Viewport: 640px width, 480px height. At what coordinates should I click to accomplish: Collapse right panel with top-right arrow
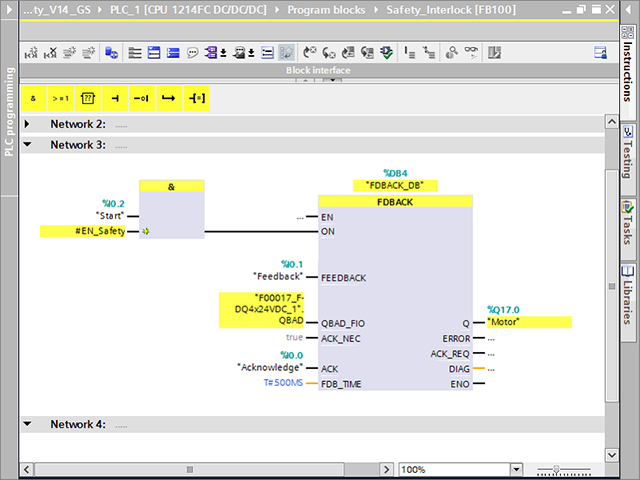point(628,9)
